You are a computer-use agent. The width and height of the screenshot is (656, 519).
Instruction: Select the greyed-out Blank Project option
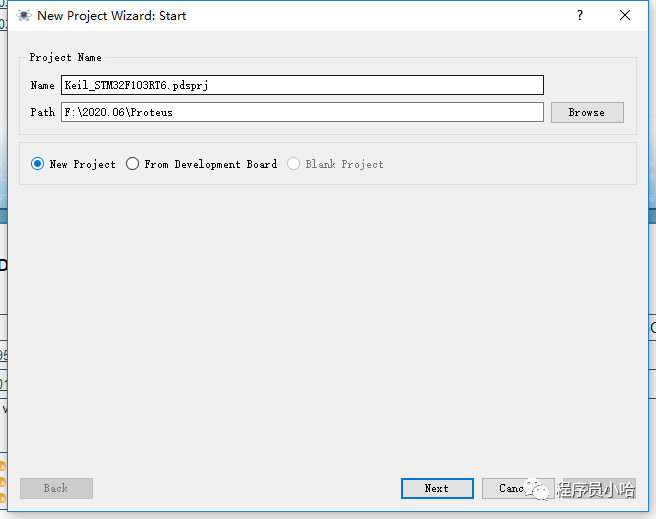(294, 164)
